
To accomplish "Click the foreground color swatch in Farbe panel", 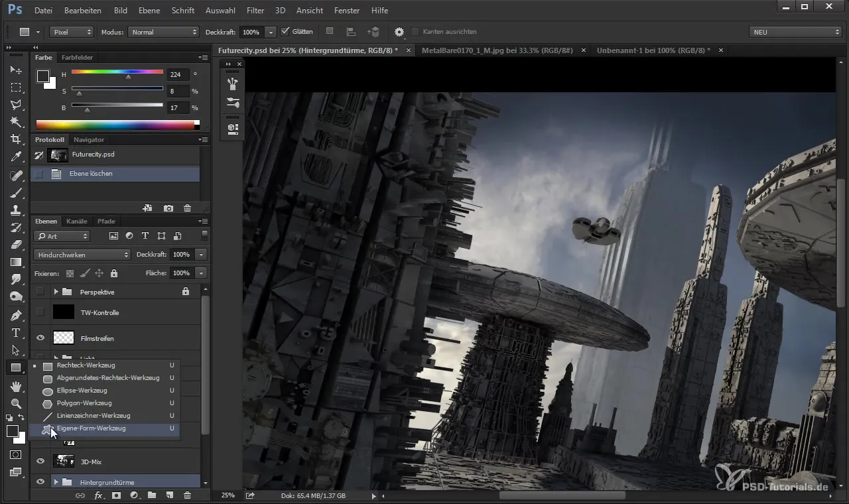I will click(x=43, y=77).
